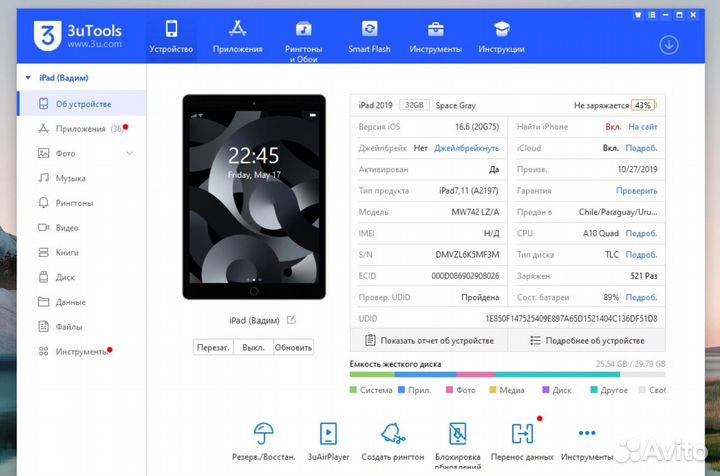Open the Перенос данных tool

click(523, 441)
